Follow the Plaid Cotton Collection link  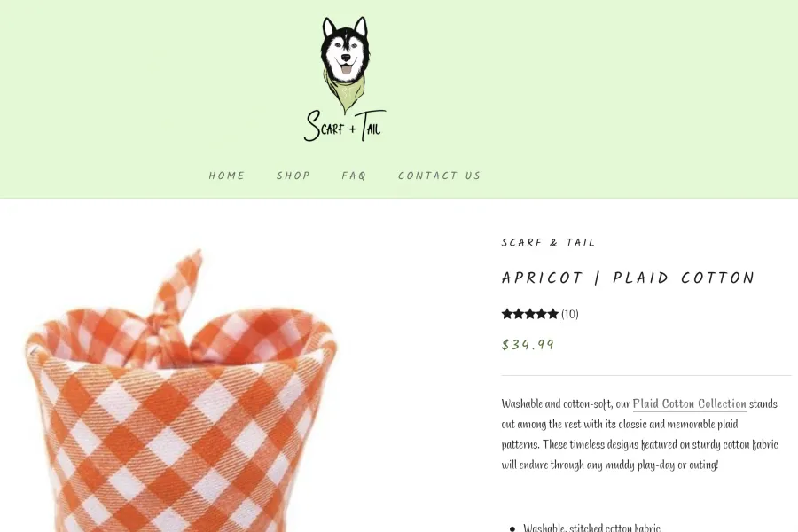point(690,403)
